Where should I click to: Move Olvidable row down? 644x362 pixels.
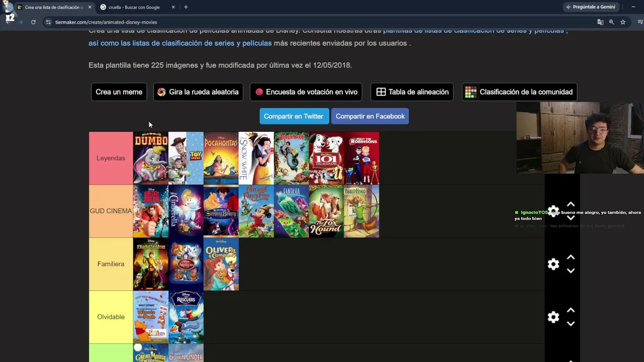point(571,323)
